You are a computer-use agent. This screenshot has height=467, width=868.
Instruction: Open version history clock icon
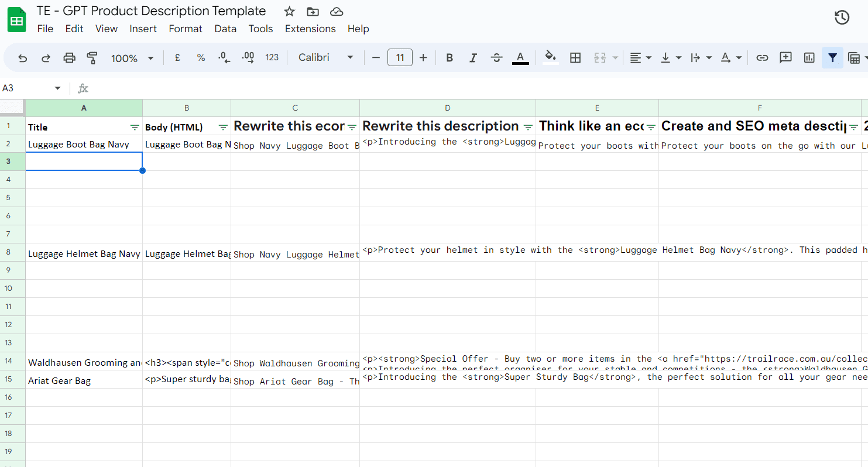[842, 18]
